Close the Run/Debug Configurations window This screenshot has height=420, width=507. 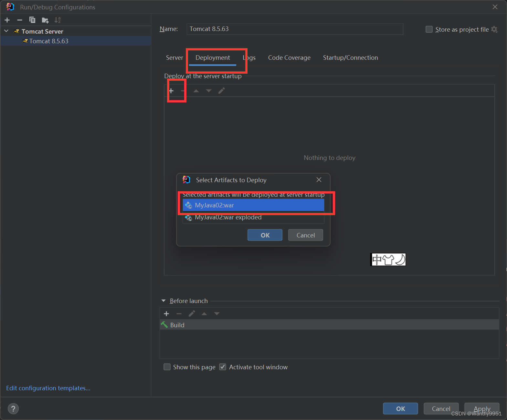(495, 7)
